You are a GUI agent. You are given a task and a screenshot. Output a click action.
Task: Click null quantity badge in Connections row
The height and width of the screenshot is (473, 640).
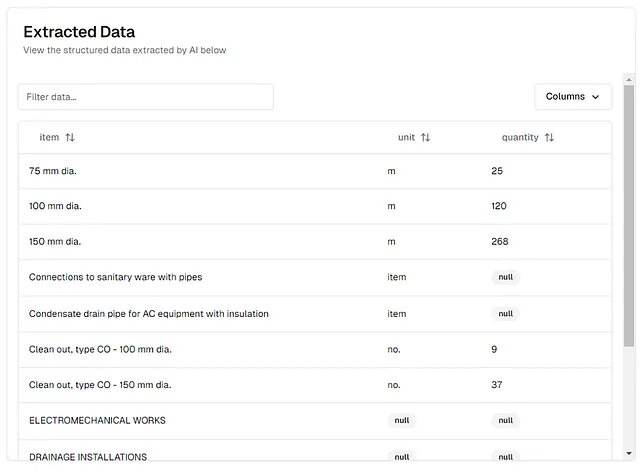point(505,277)
